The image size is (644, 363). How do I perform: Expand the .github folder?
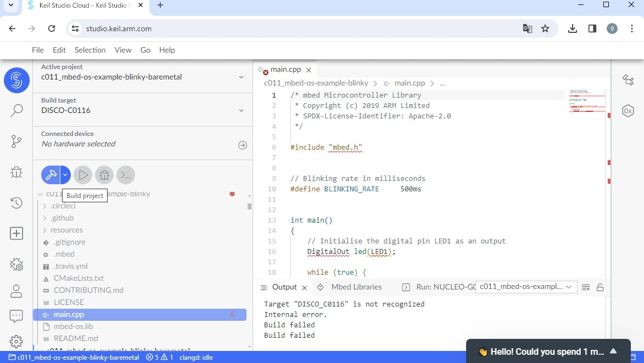point(45,218)
